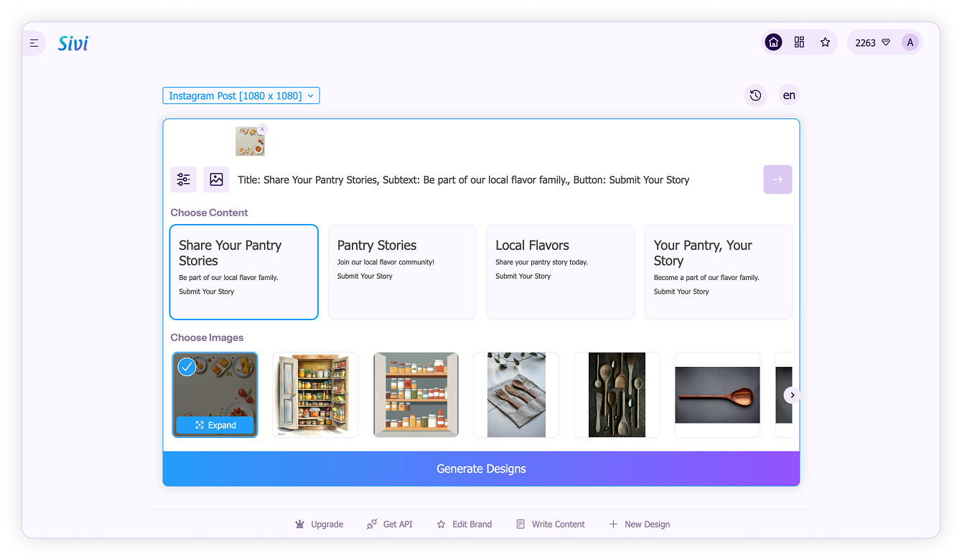Viewport: 962px width, 560px height.
Task: Start a New Design
Action: tap(640, 524)
